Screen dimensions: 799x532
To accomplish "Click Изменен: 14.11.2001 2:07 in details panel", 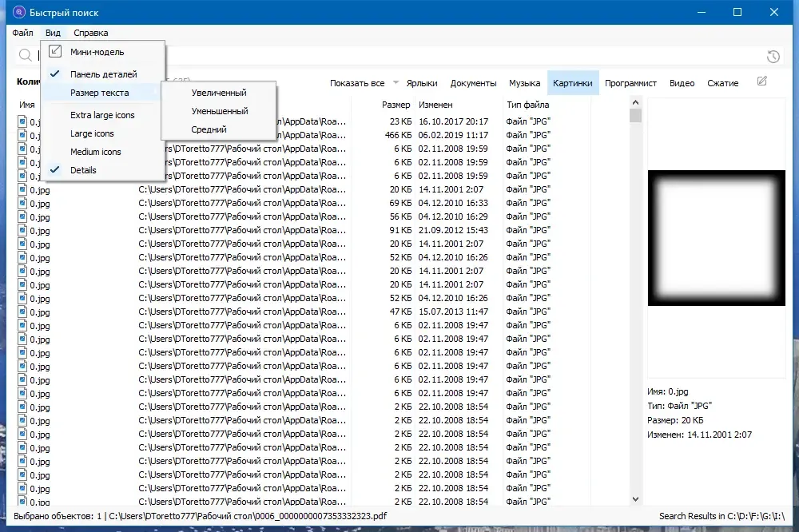I will [x=699, y=435].
